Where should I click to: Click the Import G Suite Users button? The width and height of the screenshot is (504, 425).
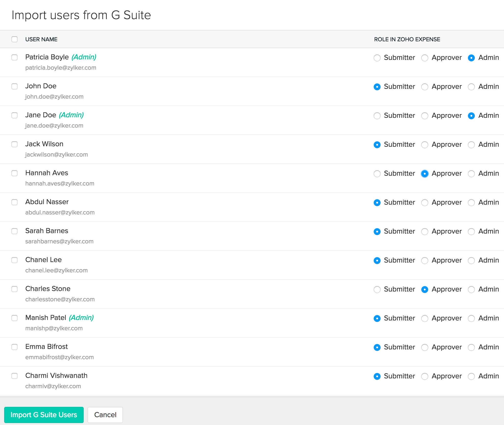(44, 415)
